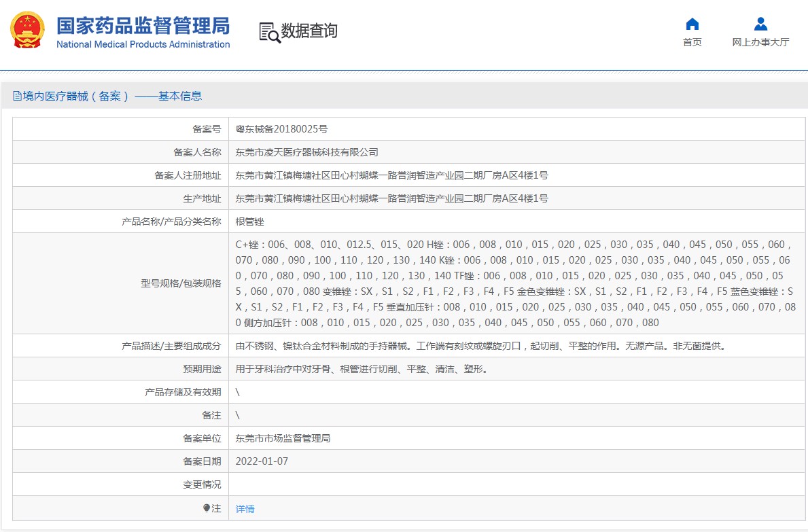This screenshot has width=808, height=532.
Task: Click the 备案人注册地址 address value
Action: tap(391, 175)
